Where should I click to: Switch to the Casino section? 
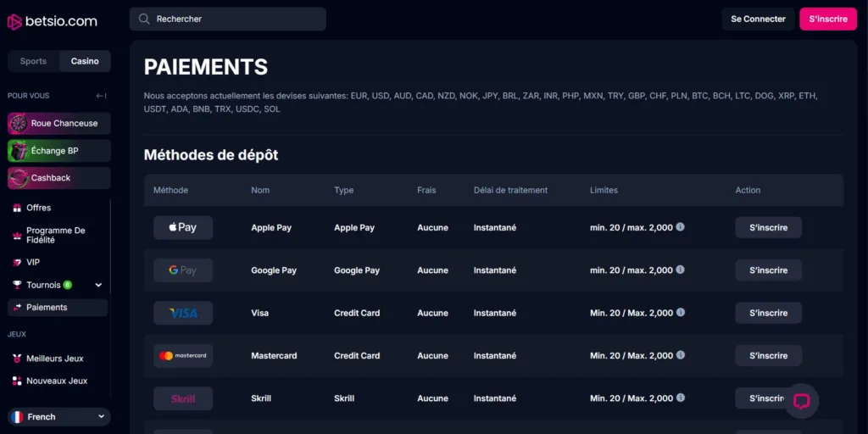(85, 61)
